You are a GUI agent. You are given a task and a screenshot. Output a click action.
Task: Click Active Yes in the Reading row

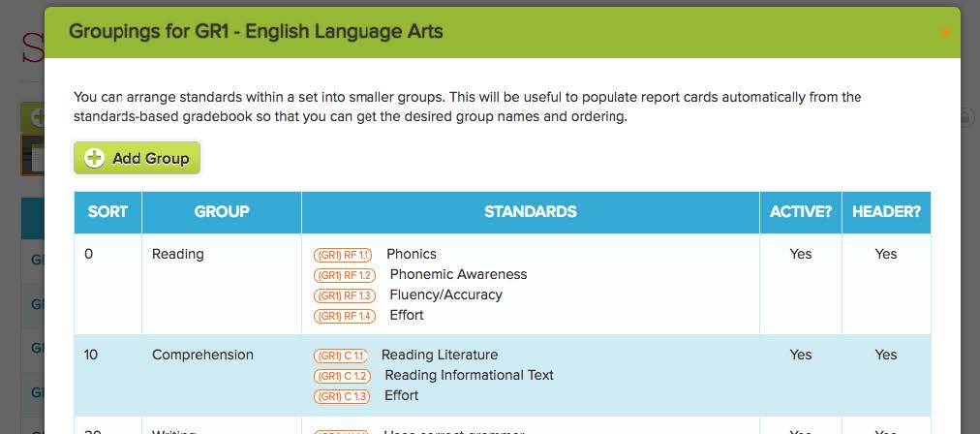tap(801, 254)
